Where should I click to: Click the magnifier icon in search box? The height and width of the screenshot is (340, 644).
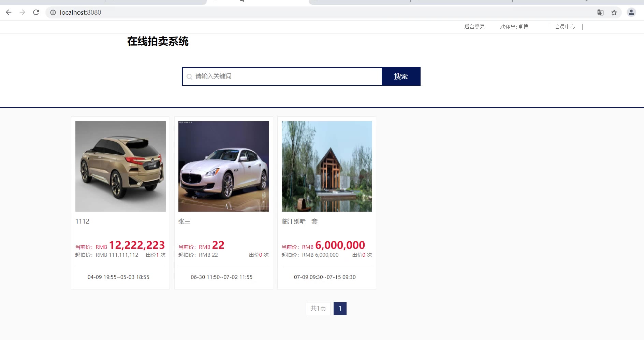click(189, 77)
